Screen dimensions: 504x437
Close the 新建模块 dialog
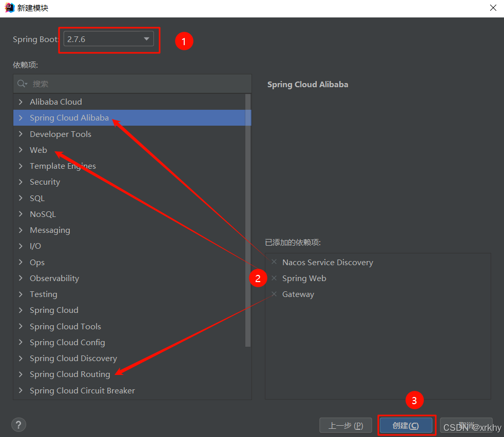click(493, 8)
